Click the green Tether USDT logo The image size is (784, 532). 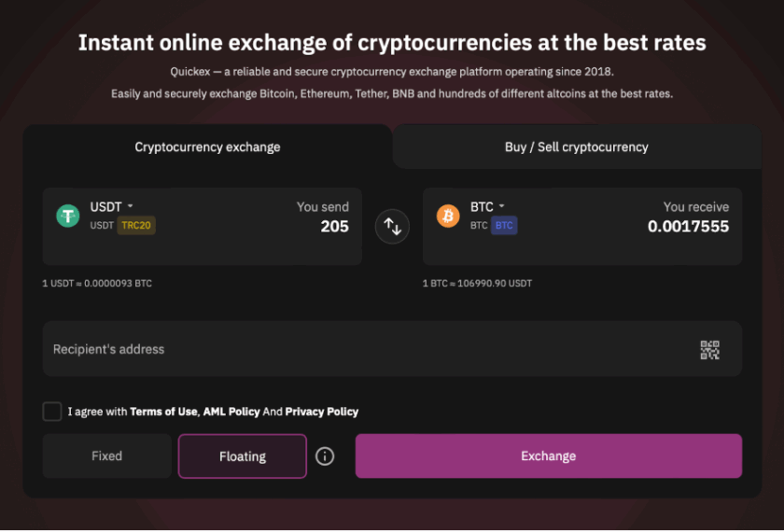tap(68, 216)
